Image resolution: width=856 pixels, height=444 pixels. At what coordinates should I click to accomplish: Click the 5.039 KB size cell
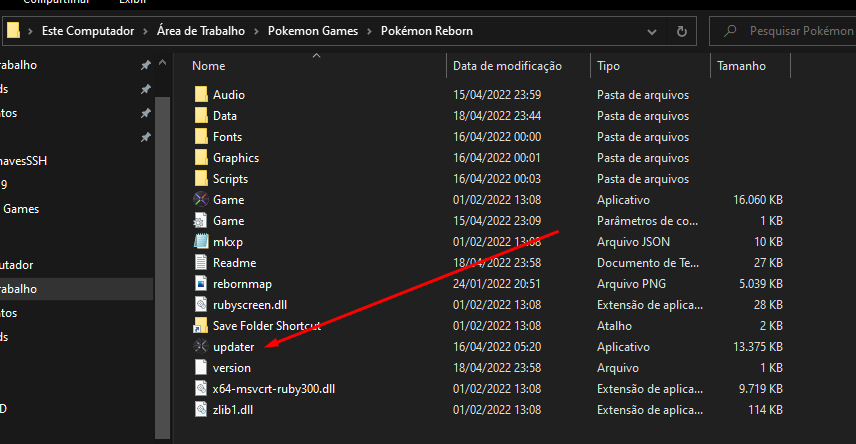(761, 284)
